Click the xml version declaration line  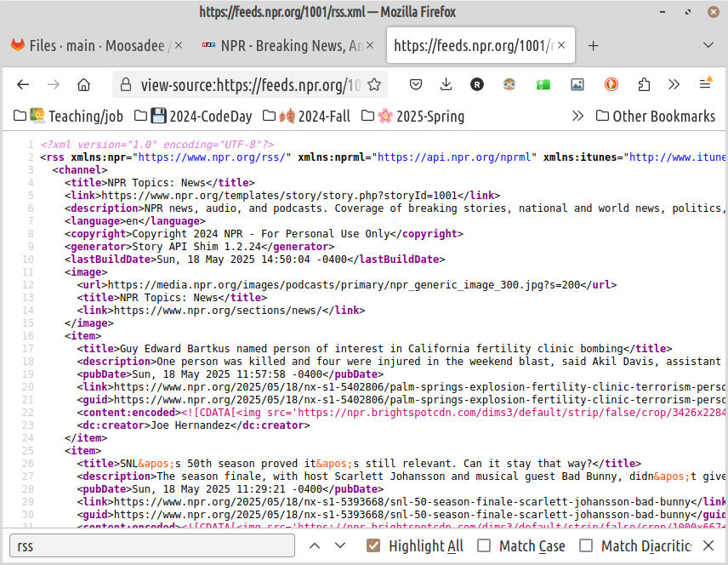pyautogui.click(x=157, y=145)
